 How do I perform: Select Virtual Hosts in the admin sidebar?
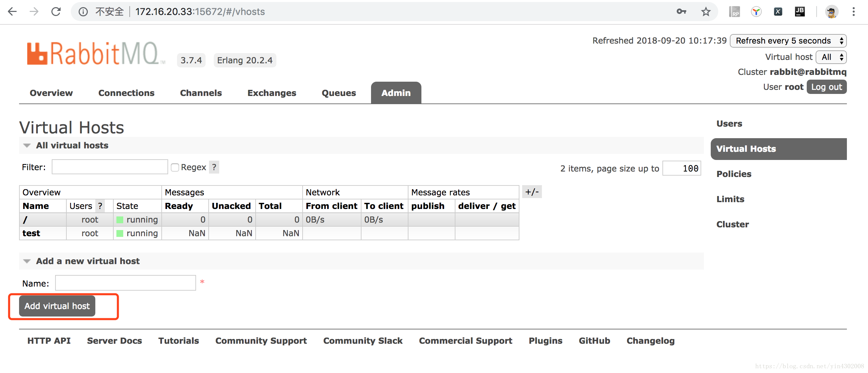coord(778,149)
